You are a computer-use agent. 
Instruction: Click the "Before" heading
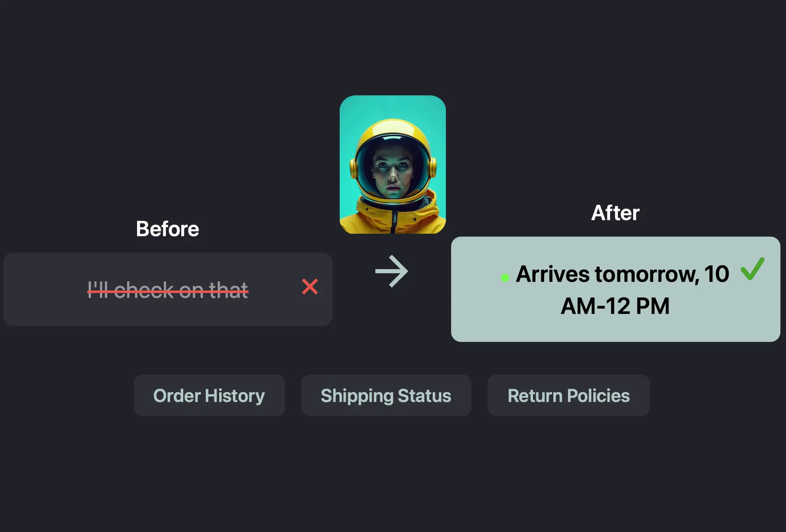click(x=168, y=229)
